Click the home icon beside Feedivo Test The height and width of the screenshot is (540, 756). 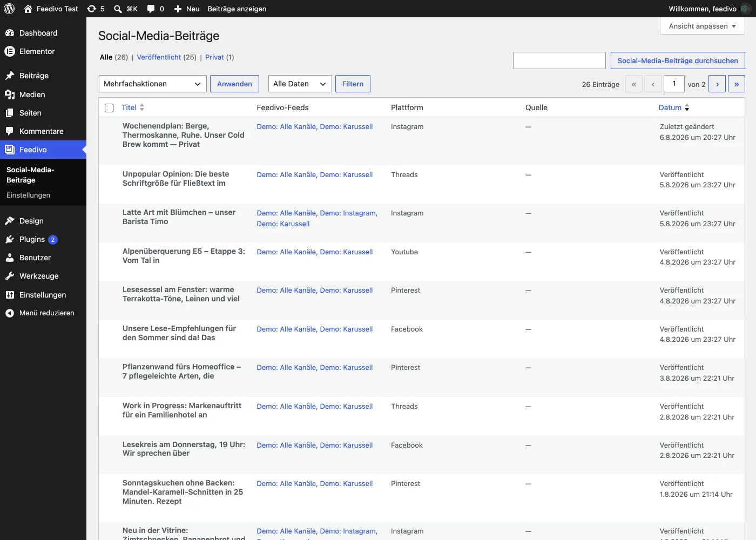tap(28, 9)
